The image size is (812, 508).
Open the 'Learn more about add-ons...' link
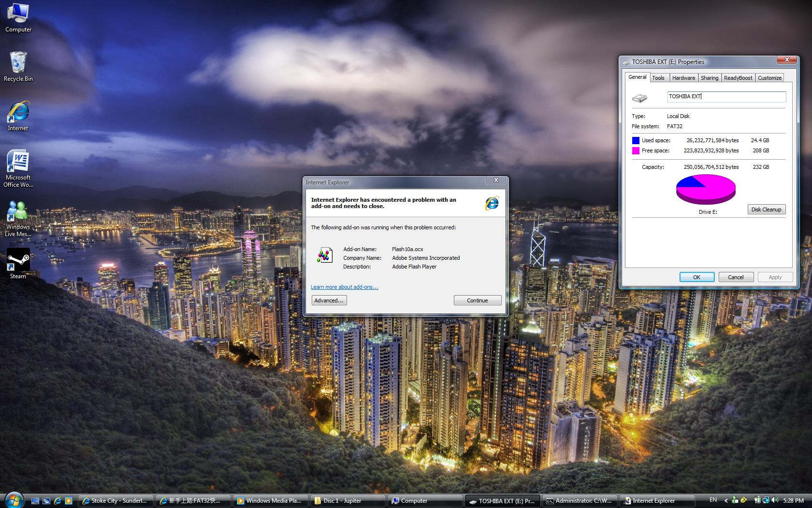coord(345,287)
